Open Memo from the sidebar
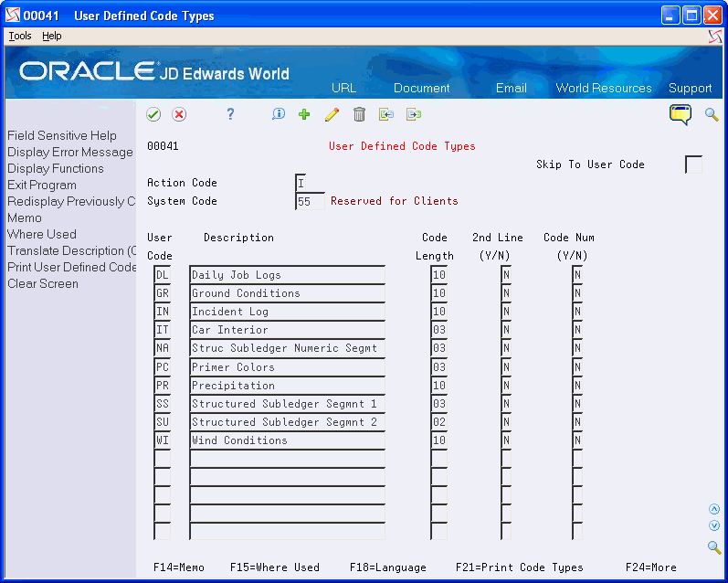This screenshot has height=583, width=728. click(24, 217)
